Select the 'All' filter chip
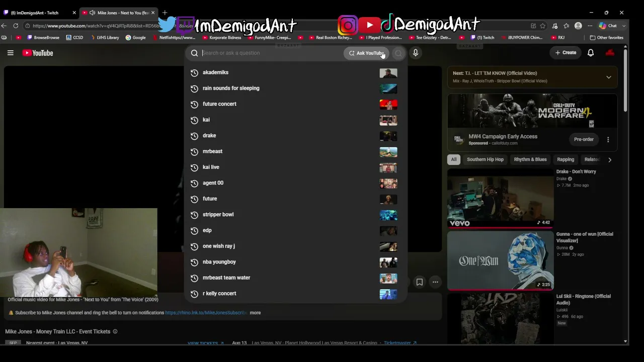 tap(454, 159)
